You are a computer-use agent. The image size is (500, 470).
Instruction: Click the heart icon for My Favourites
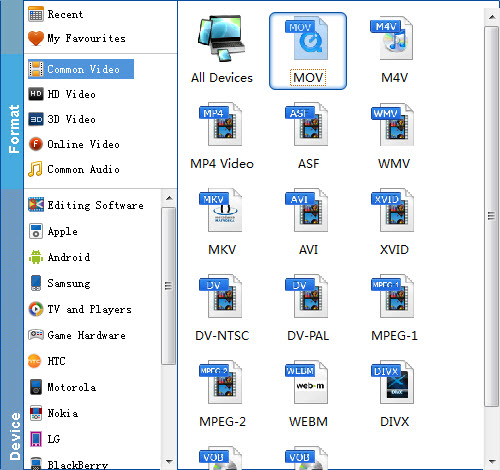(36, 38)
